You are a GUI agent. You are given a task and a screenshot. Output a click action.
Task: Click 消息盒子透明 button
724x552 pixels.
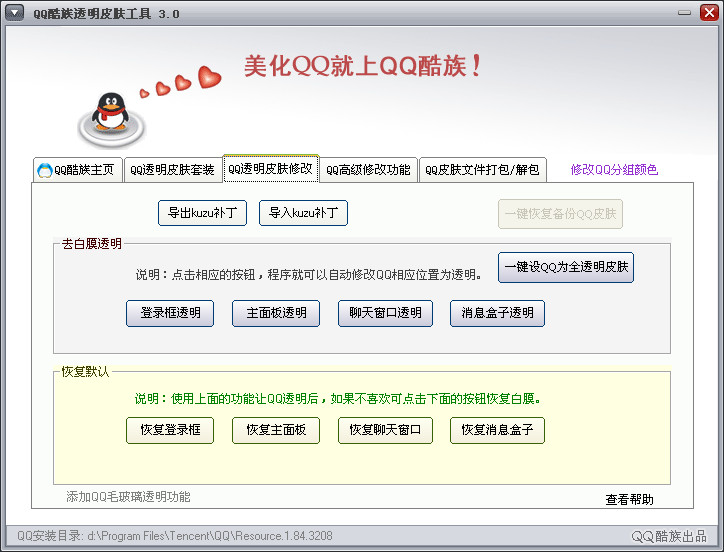click(497, 313)
